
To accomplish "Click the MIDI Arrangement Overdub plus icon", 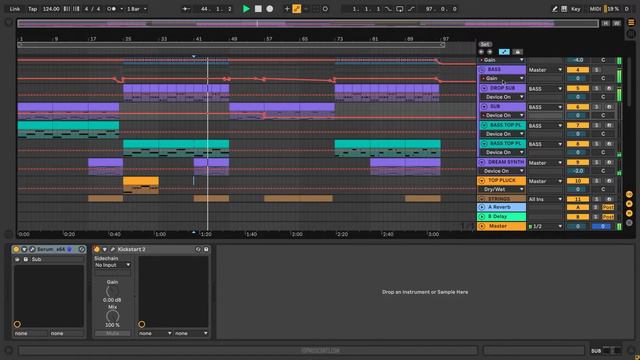I will (x=287, y=9).
